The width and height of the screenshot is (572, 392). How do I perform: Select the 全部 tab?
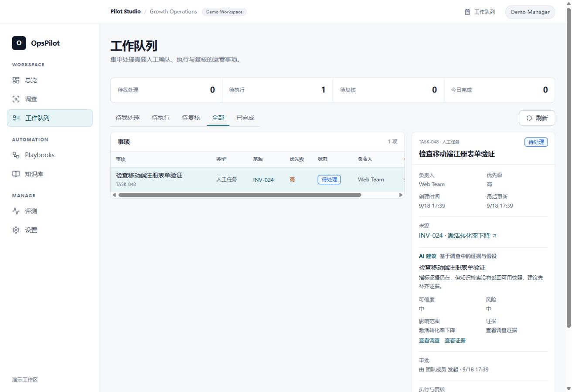(218, 118)
